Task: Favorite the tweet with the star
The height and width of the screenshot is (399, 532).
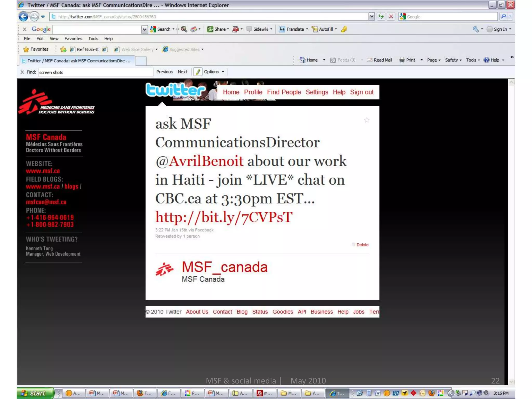Action: click(x=367, y=120)
